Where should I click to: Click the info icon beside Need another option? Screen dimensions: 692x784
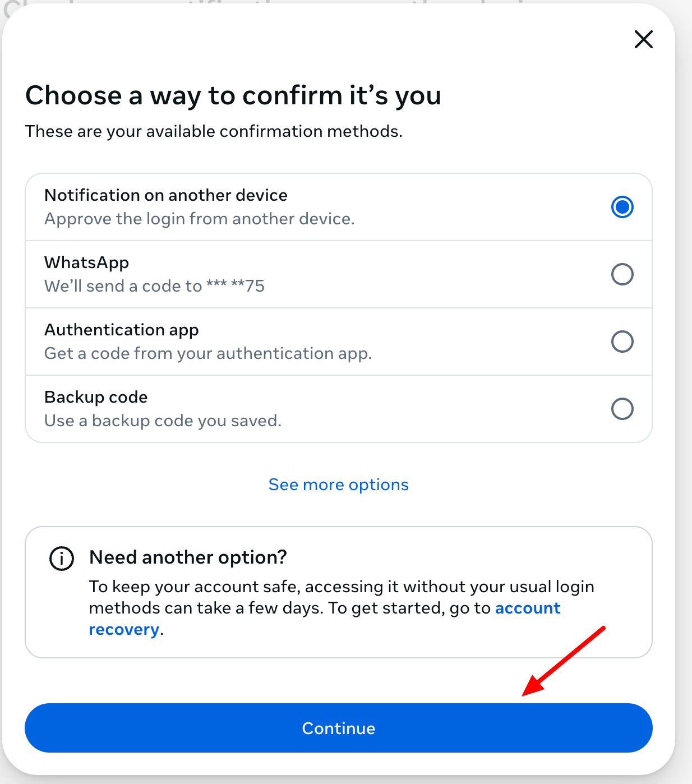pos(62,559)
